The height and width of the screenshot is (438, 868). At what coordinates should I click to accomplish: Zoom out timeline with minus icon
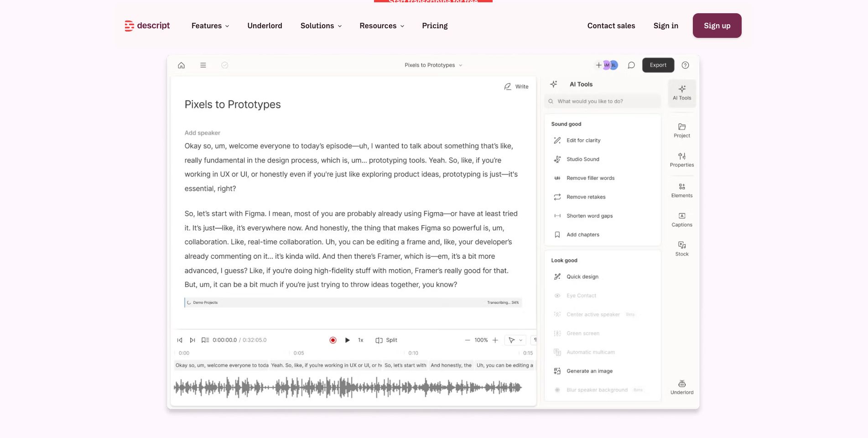[x=468, y=340]
